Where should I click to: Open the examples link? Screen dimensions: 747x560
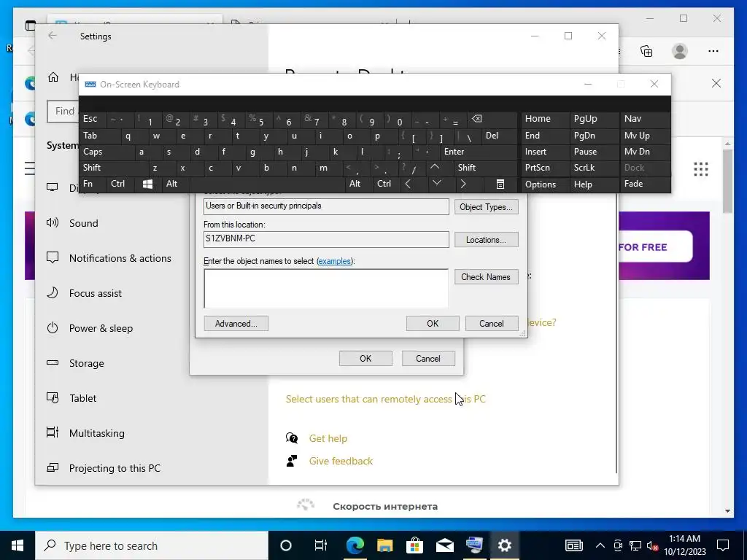point(334,261)
